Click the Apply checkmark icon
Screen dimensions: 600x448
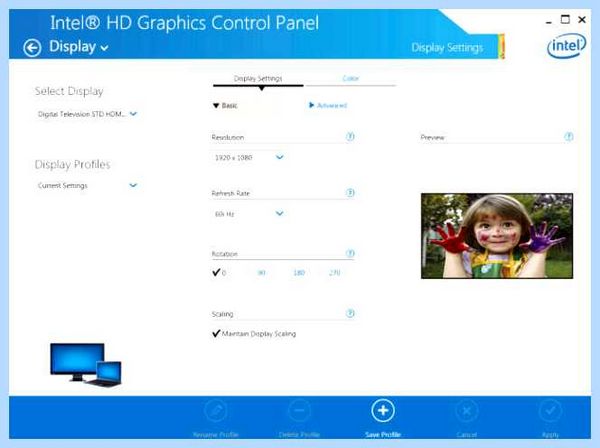(550, 411)
